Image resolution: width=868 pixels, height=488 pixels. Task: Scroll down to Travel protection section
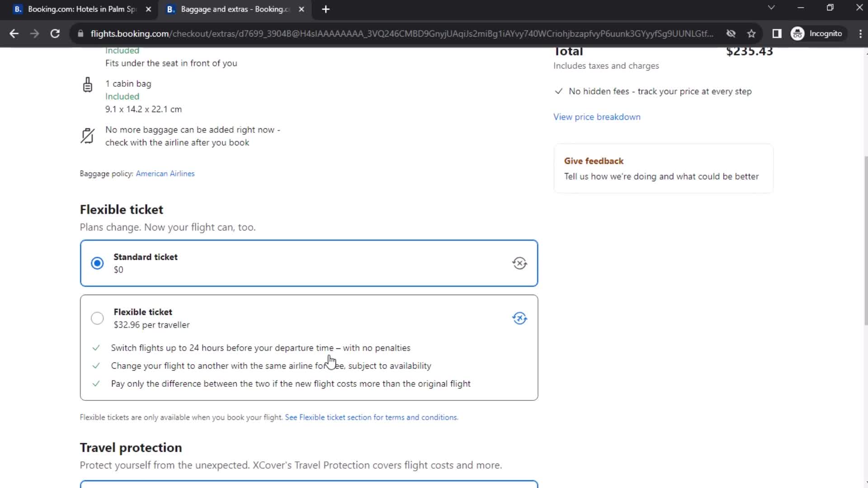(131, 447)
